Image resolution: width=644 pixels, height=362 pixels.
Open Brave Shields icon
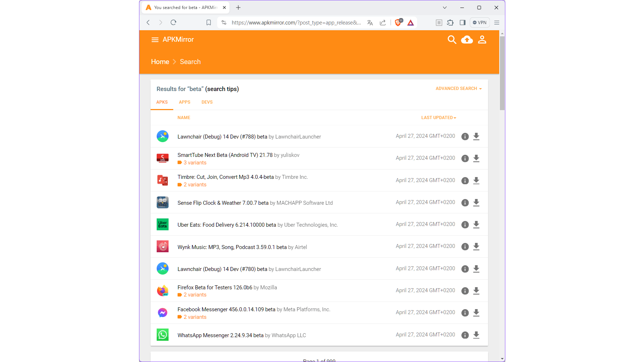tap(398, 22)
